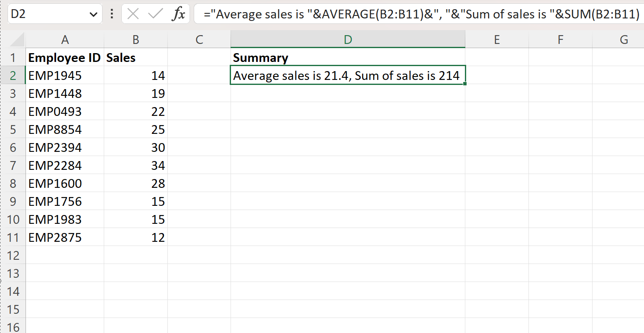Viewport: 644px width, 333px height.
Task: Select column D header labeled D
Action: click(348, 39)
